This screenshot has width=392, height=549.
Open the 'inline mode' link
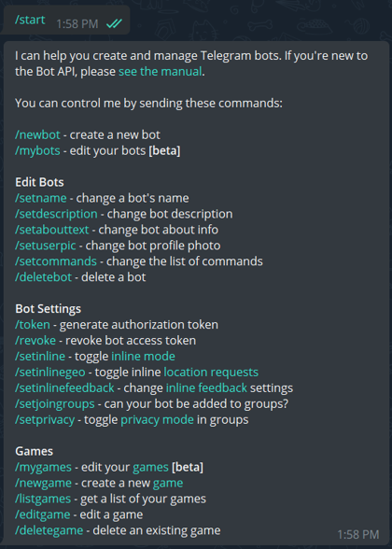click(x=143, y=356)
